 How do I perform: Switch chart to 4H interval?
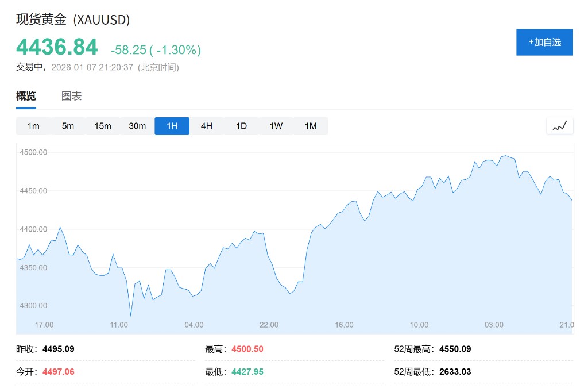207,126
